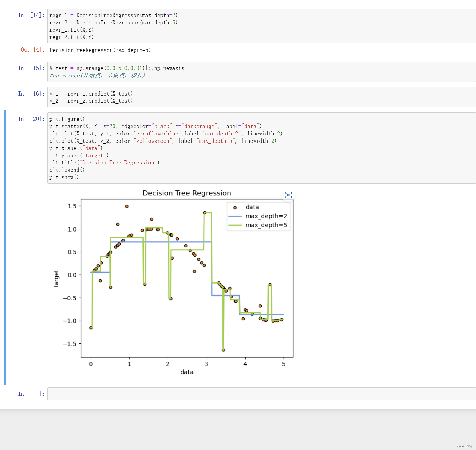Click the Out[14] prompt label
Image resolution: width=476 pixels, height=450 pixels.
[33, 50]
